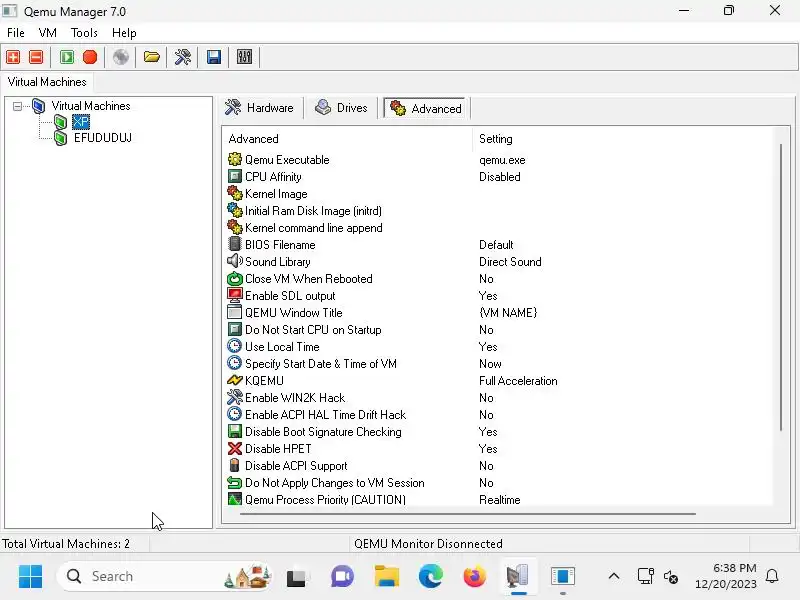
Task: Click the Full Acceleration setting value
Action: pos(518,381)
